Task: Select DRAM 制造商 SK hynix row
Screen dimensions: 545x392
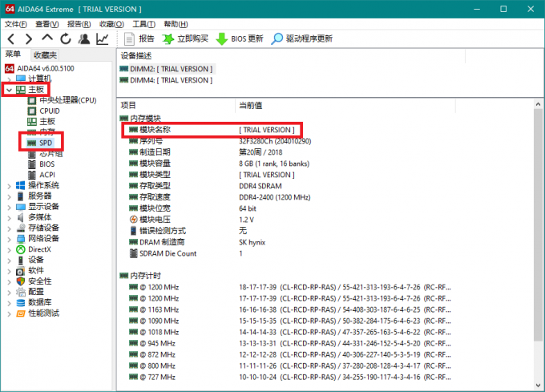Action: [x=197, y=242]
